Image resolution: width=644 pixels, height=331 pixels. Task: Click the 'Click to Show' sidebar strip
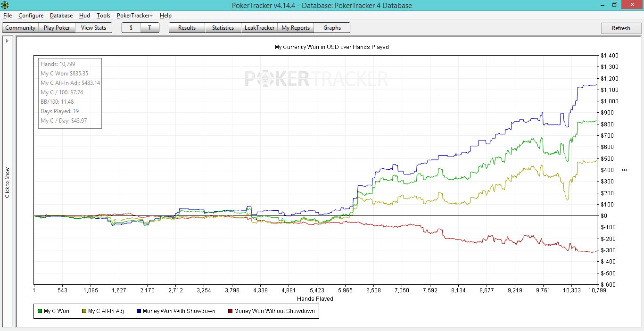[7, 182]
